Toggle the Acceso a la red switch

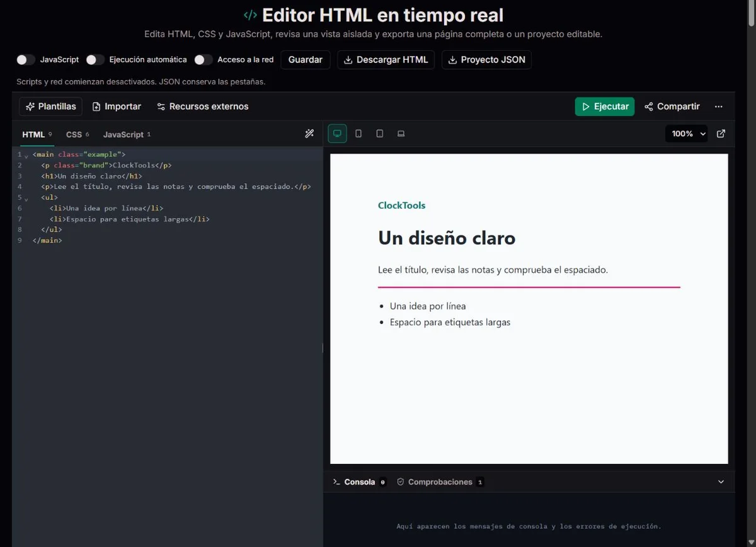[x=203, y=60]
